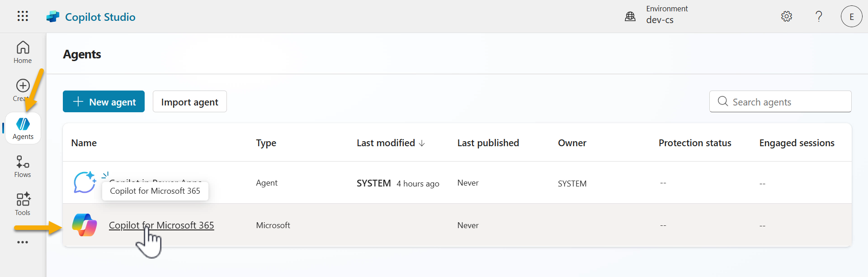This screenshot has width=868, height=277.
Task: Click the Copilot Studio logo icon
Action: 53,17
